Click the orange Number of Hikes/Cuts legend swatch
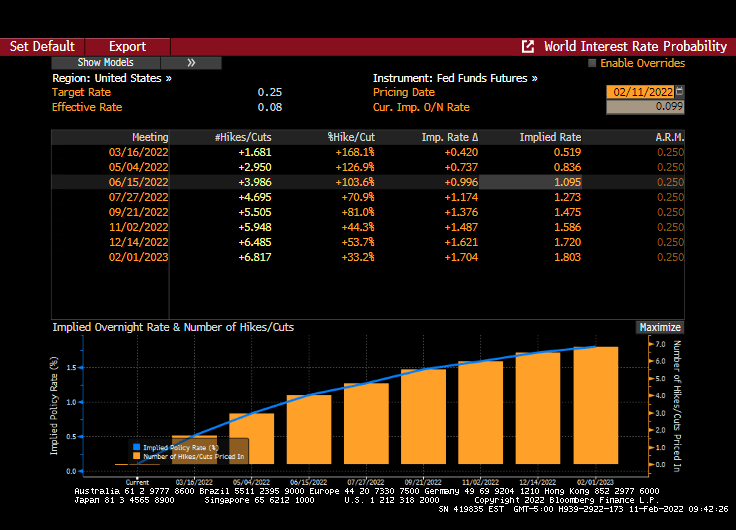This screenshot has height=530, width=736. 137,456
